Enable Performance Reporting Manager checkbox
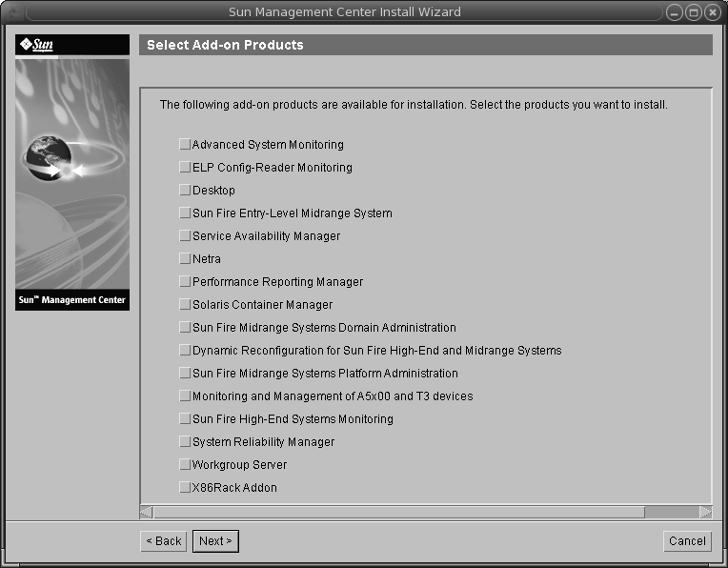Screen dimensions: 728x568 coord(185,281)
